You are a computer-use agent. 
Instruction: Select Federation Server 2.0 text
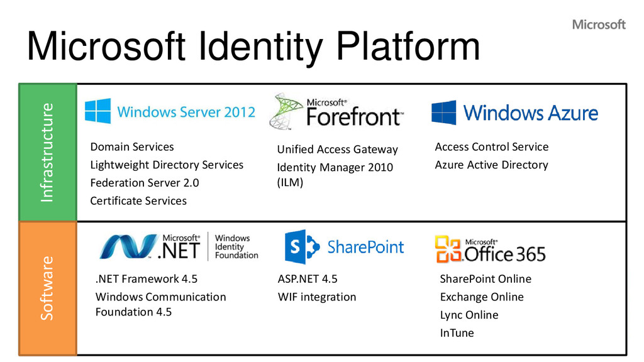[x=145, y=183]
